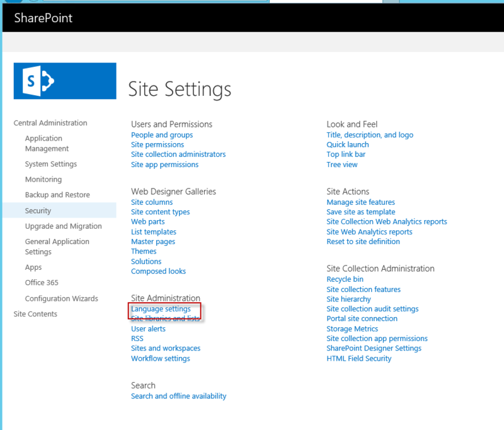Open SharePoint Designer Settings link
The image size is (504, 430).
[374, 348]
